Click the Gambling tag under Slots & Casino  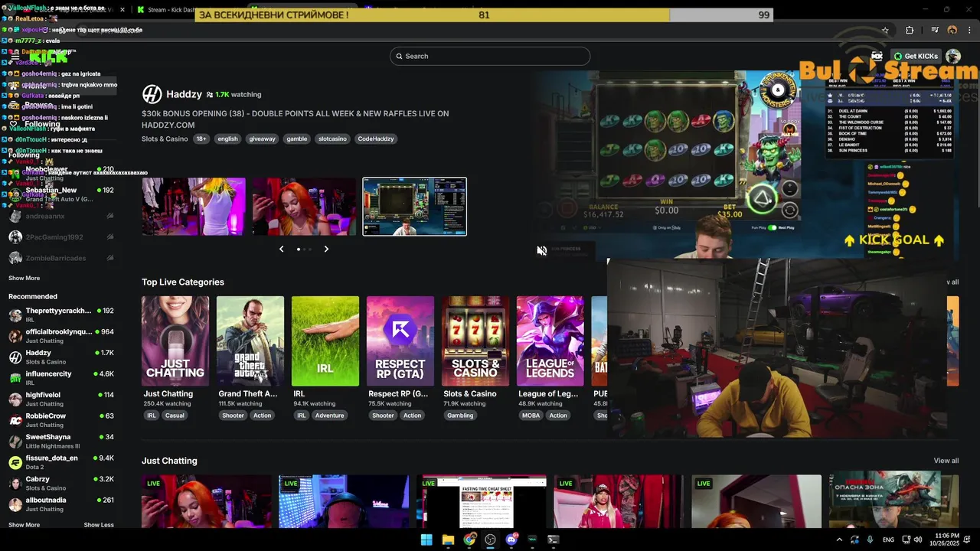click(x=460, y=416)
